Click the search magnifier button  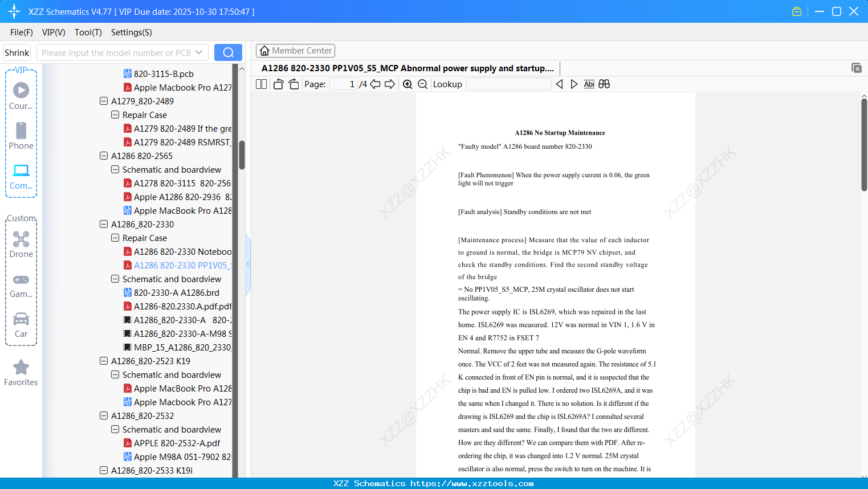tap(228, 52)
